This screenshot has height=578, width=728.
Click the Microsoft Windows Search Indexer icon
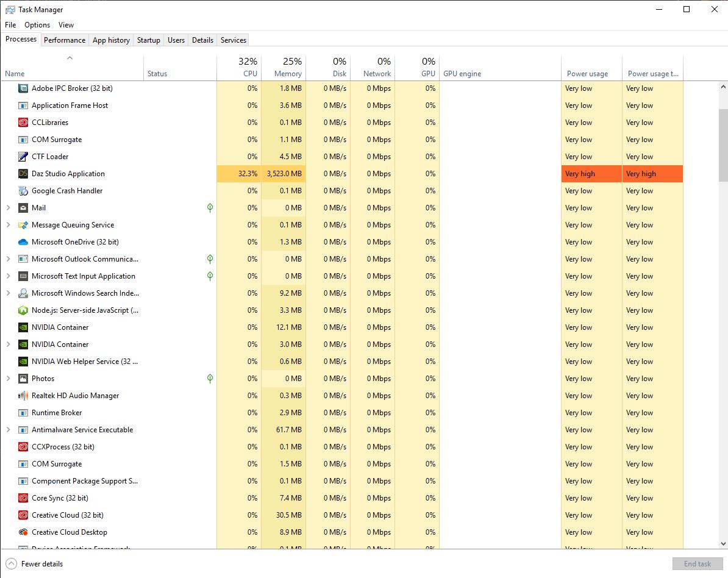tap(23, 293)
